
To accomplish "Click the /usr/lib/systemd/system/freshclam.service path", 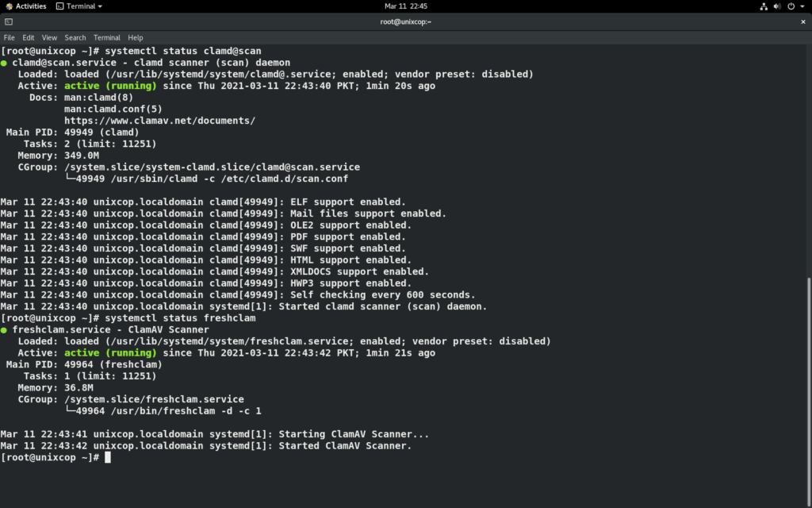I will 229,341.
